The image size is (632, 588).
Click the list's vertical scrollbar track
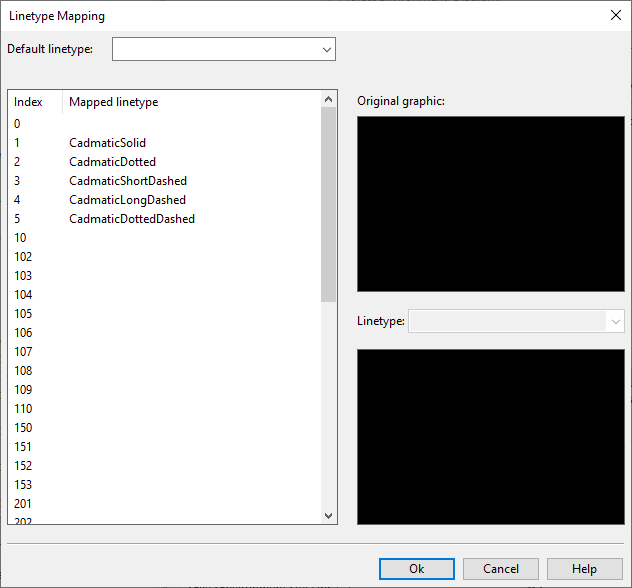(x=329, y=400)
